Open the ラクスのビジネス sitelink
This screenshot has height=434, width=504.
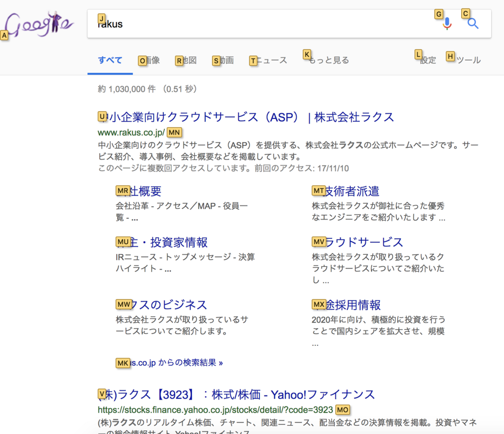pos(161,304)
